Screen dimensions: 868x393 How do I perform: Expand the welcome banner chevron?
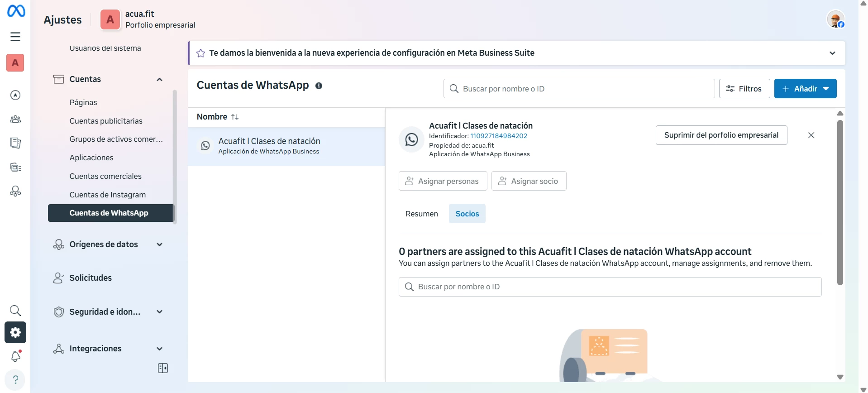[x=832, y=53]
